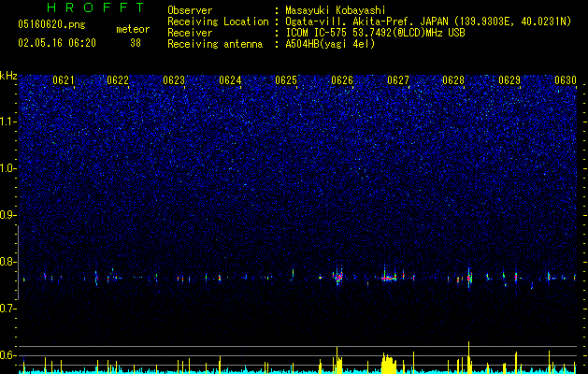Click the 0.6 kHz axis label

click(7, 355)
